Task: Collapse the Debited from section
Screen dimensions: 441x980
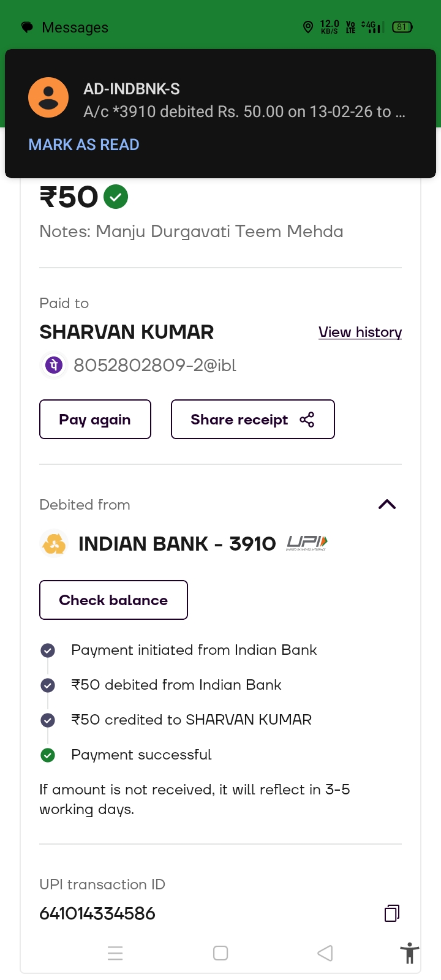Action: (387, 505)
